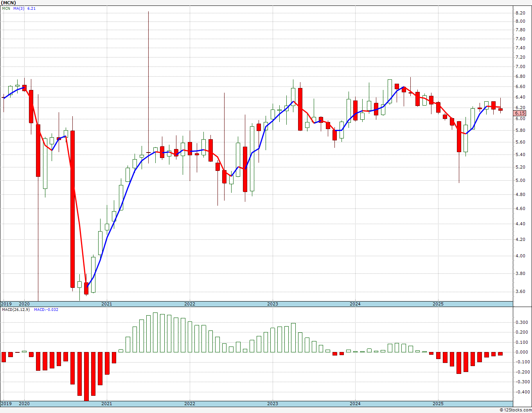The width and height of the screenshot is (532, 413).
Task: Click the 4.60 price axis label
Action: [520, 208]
